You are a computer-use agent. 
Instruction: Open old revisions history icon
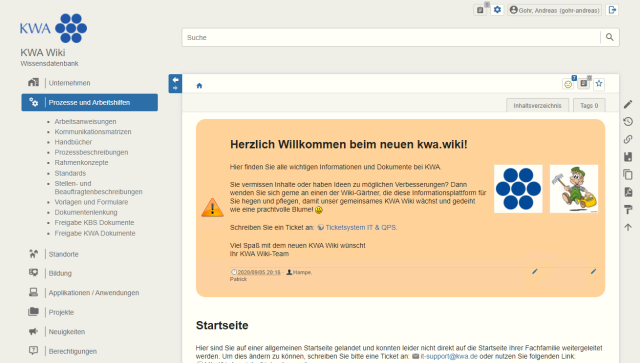628,122
